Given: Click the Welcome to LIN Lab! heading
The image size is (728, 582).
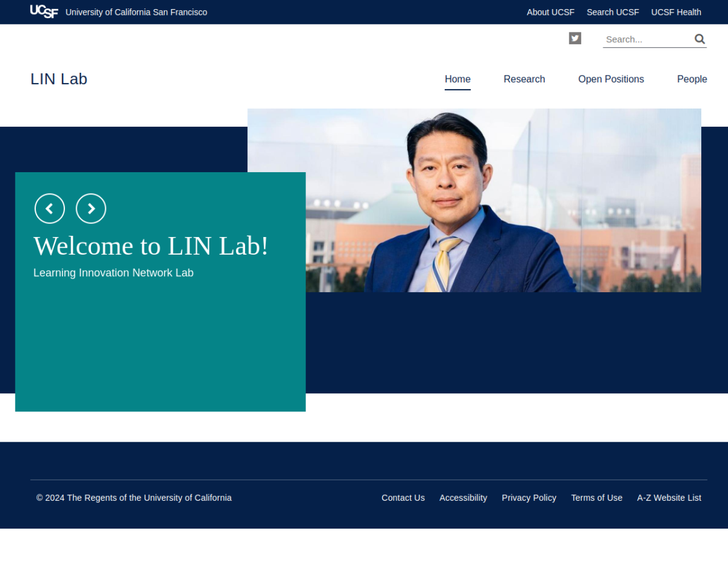Looking at the screenshot, I should coord(151,246).
